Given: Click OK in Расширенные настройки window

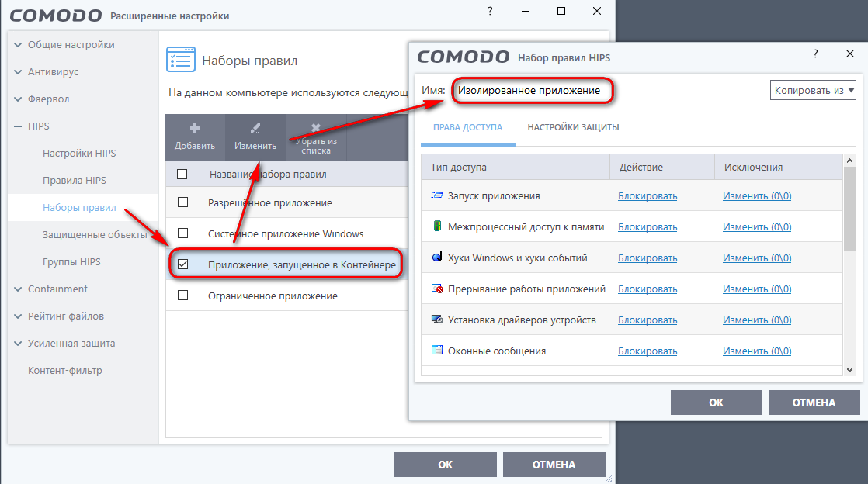Looking at the screenshot, I should click(445, 465).
